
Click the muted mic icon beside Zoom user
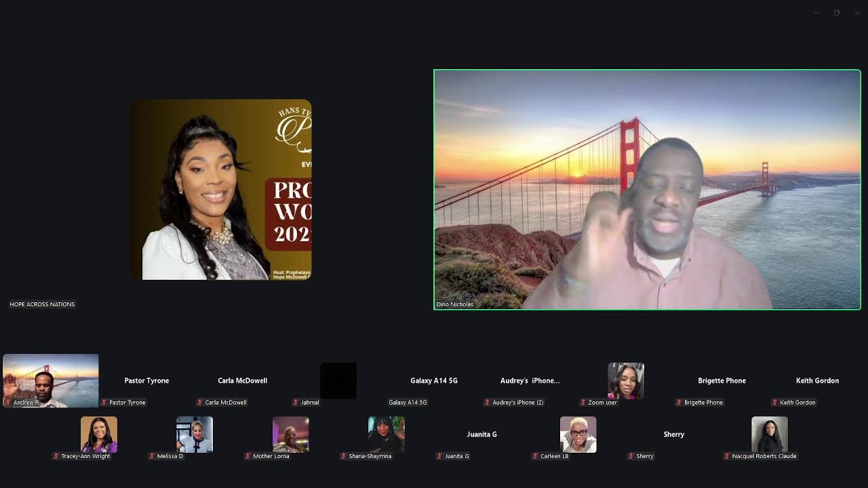coord(583,403)
